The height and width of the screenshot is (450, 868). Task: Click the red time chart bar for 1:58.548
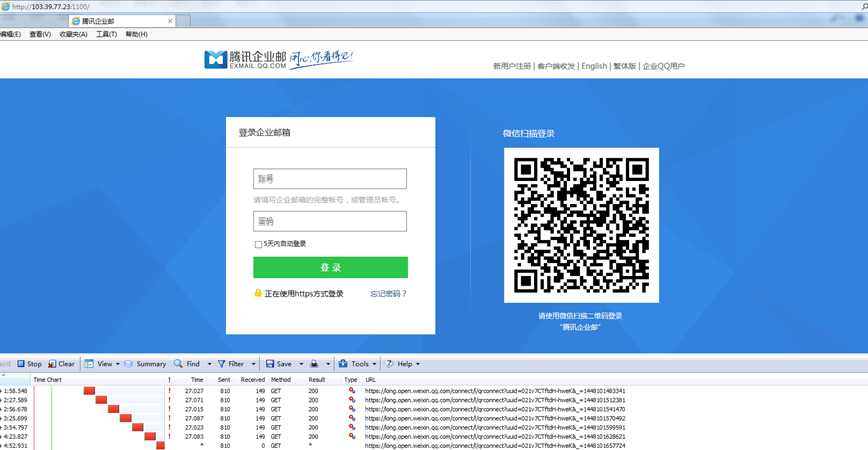[x=89, y=391]
